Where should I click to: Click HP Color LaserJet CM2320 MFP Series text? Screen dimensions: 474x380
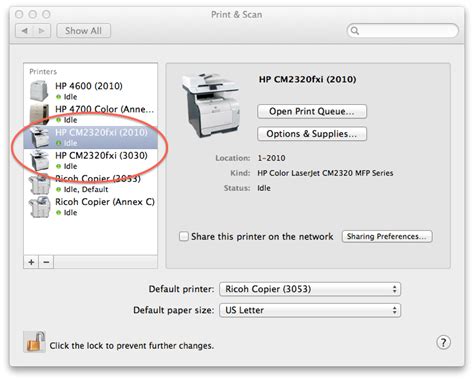(325, 173)
